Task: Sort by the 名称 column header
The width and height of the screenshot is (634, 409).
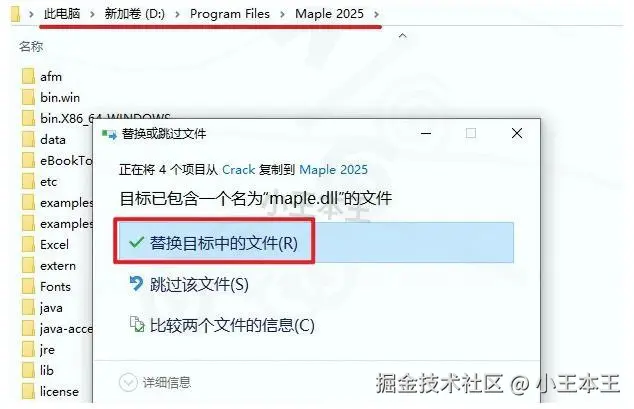Action: (x=31, y=46)
